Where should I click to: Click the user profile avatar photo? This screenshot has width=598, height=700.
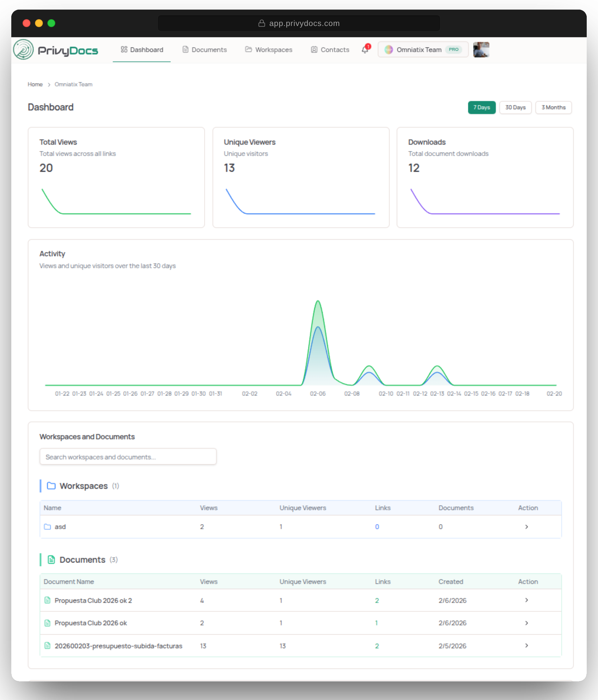coord(481,50)
